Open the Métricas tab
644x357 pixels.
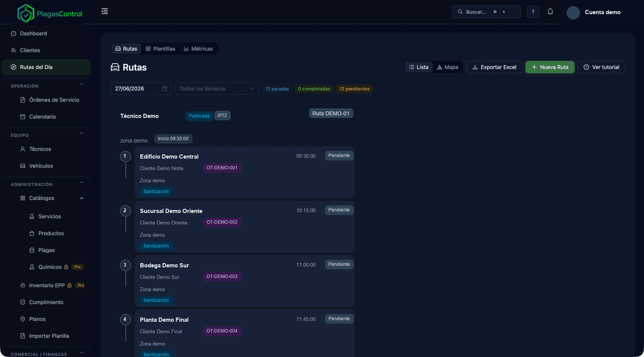click(x=198, y=49)
